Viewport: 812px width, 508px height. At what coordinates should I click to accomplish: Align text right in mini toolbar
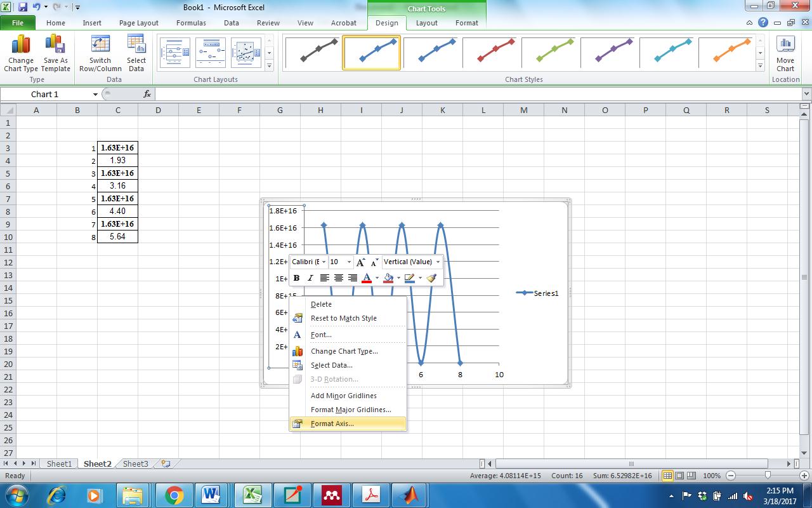(352, 278)
